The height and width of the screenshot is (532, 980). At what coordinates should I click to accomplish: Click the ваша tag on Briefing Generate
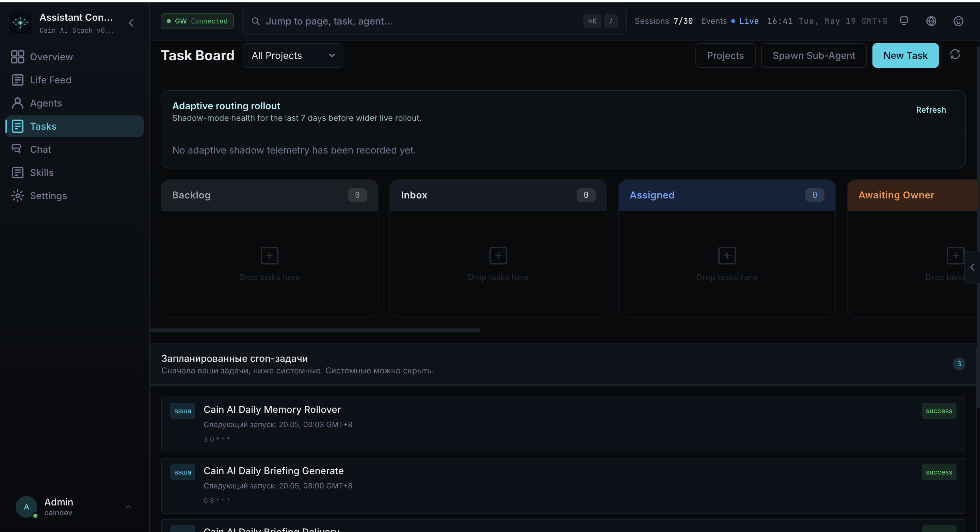(182, 472)
